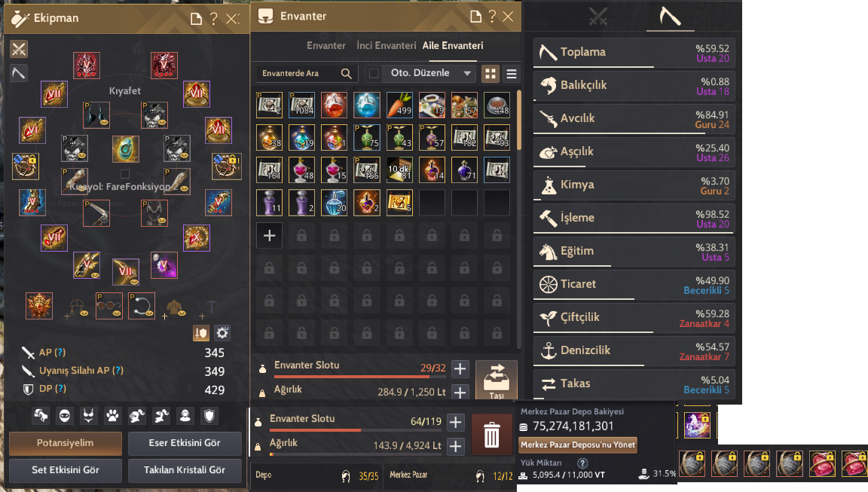Expand weight 143.9 / 4,924 Lt plus button
The width and height of the screenshot is (868, 492).
[456, 446]
